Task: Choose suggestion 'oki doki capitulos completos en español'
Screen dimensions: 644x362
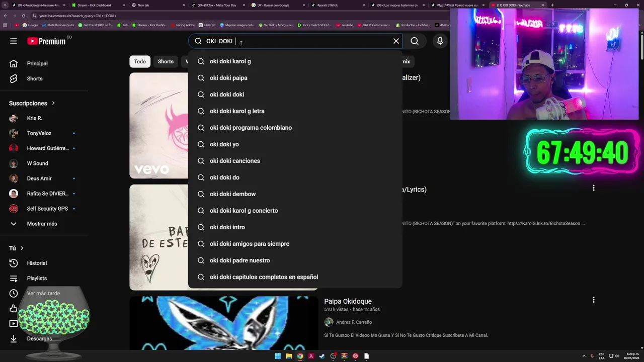Action: [295, 277]
